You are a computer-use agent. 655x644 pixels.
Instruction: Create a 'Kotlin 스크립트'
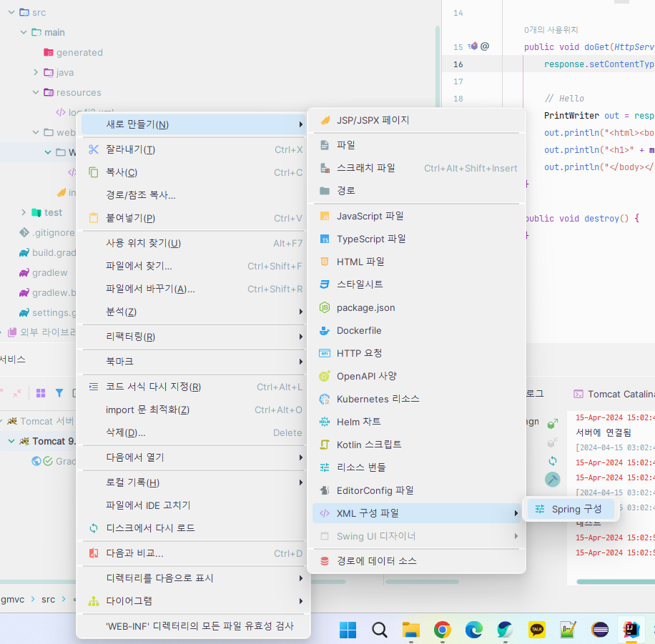[416, 445]
